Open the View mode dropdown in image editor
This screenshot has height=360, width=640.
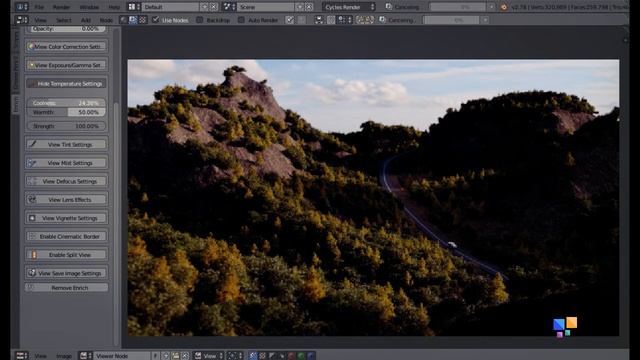(209, 356)
